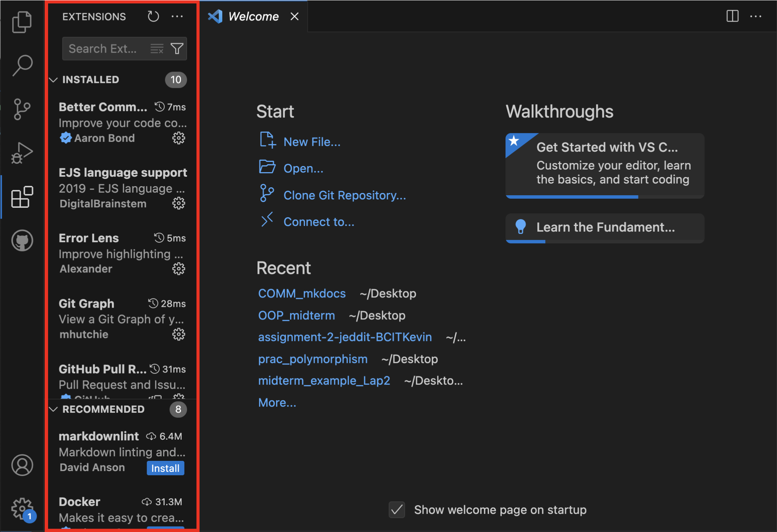Toggle Show welcome page on startup
The width and height of the screenshot is (777, 532).
[x=397, y=510]
